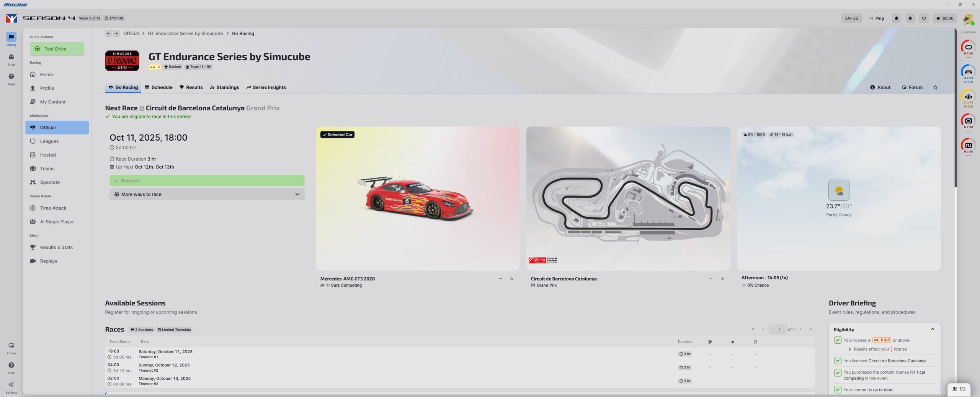Click the content up-to-date checkbox

coord(838,390)
